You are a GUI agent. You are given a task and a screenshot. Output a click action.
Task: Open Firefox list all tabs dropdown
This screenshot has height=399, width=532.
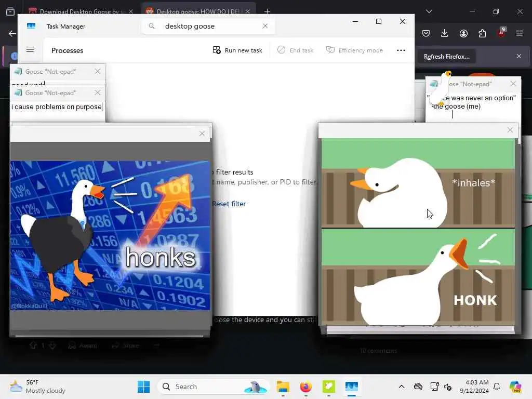pyautogui.click(x=429, y=11)
